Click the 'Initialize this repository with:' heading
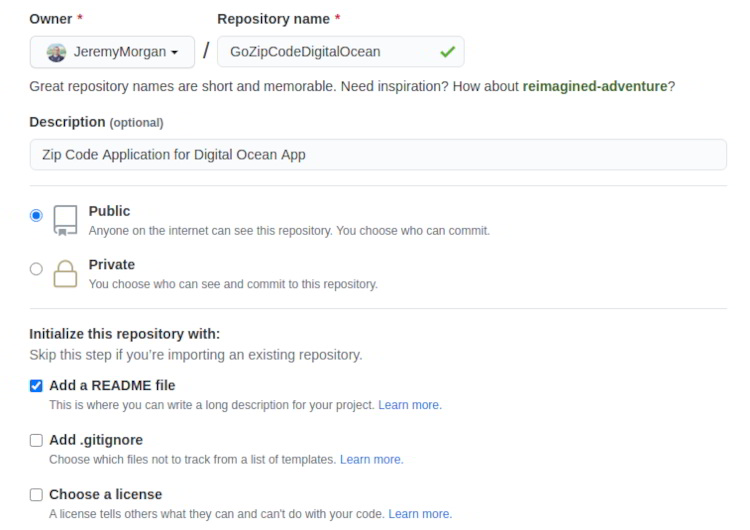Image resolution: width=750 pixels, height=530 pixels. point(124,334)
